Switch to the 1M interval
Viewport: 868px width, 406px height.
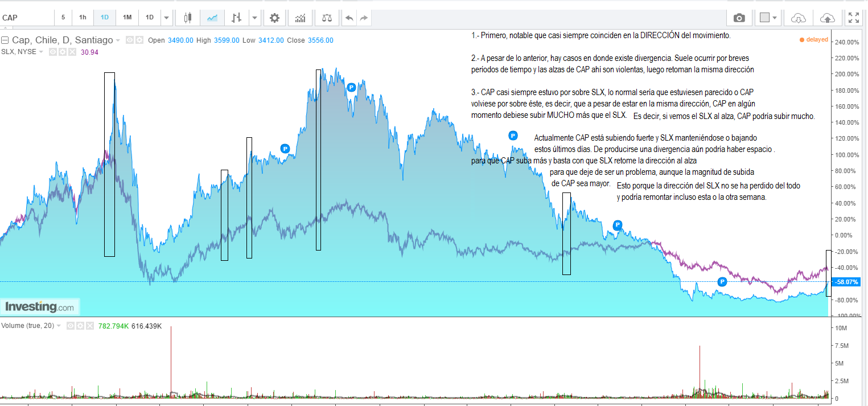coord(127,18)
